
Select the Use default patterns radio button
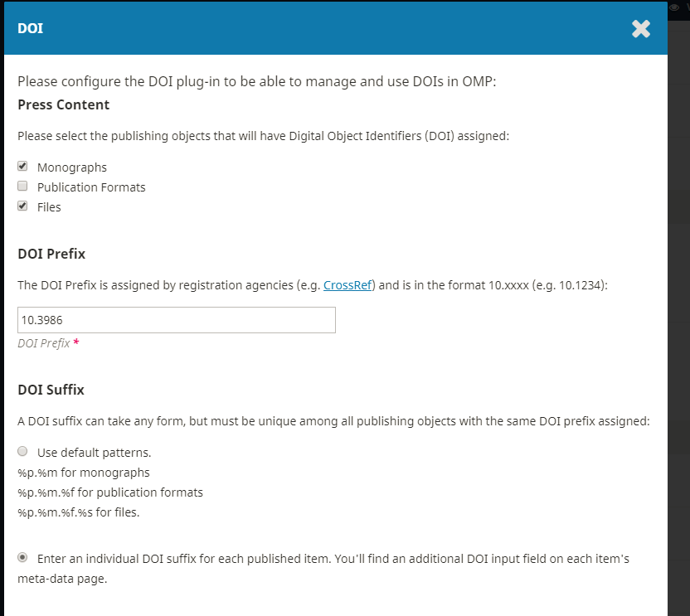pyautogui.click(x=22, y=451)
